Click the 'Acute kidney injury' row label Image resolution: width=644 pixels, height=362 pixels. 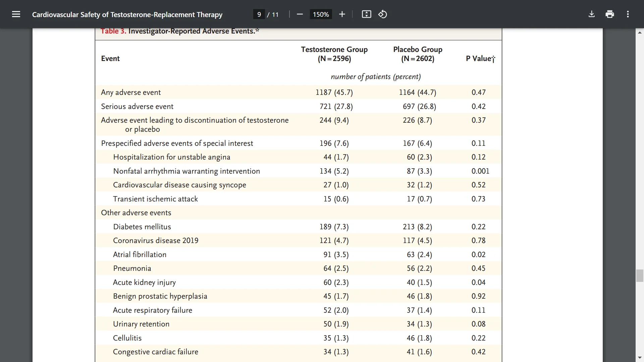tap(144, 283)
